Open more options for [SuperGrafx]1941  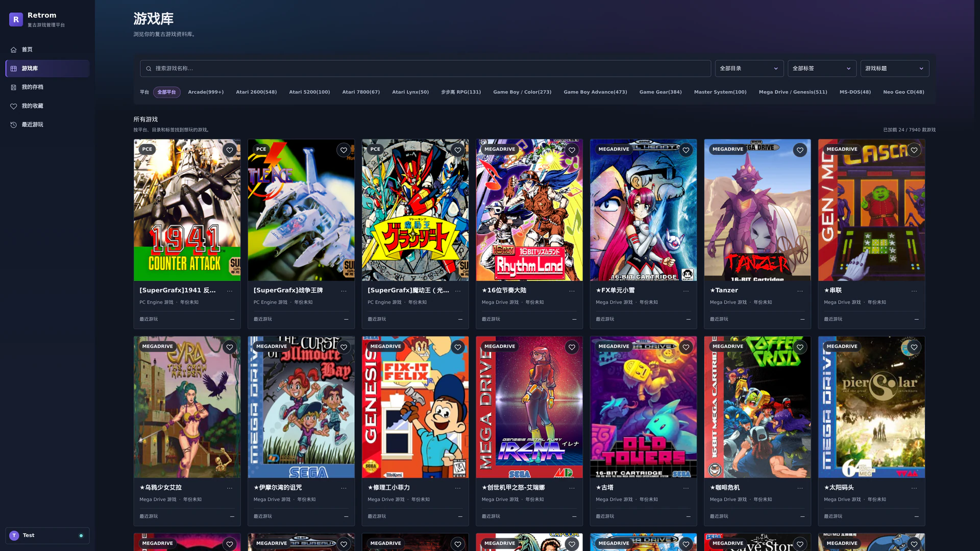tap(230, 291)
